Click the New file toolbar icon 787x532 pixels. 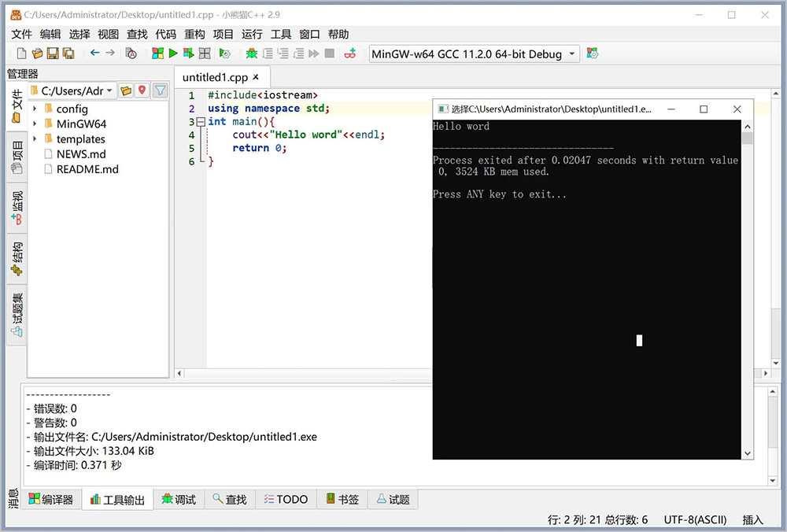click(x=21, y=54)
